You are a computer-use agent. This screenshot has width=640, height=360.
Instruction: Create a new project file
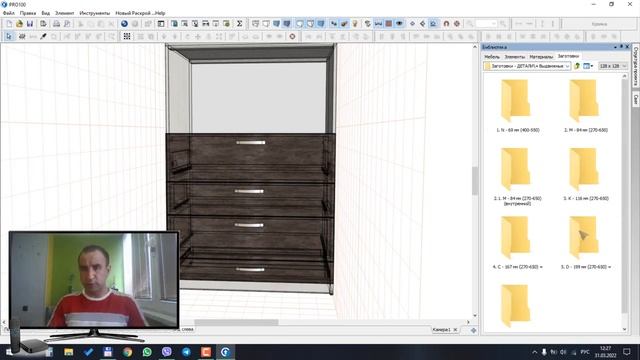point(9,24)
